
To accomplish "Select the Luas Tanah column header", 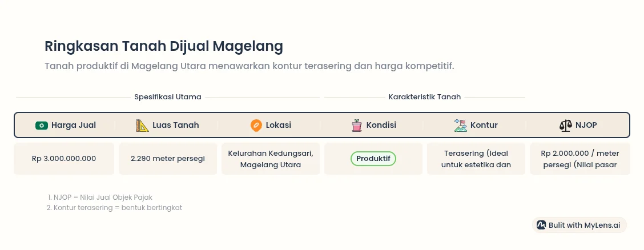I will click(168, 125).
